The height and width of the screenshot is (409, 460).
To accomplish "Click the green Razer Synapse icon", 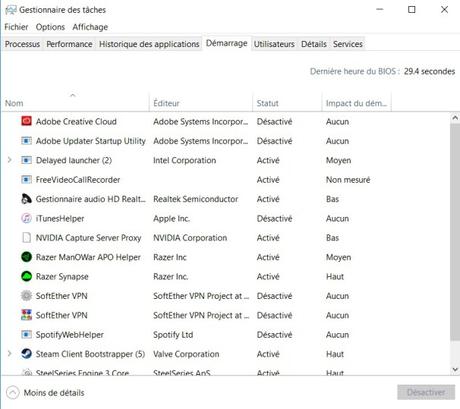I will pos(26,276).
